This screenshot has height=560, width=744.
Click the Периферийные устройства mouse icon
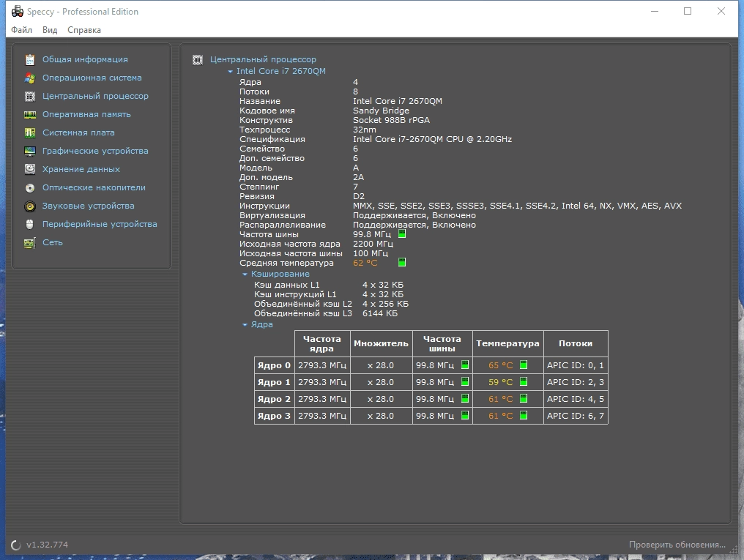[x=30, y=224]
